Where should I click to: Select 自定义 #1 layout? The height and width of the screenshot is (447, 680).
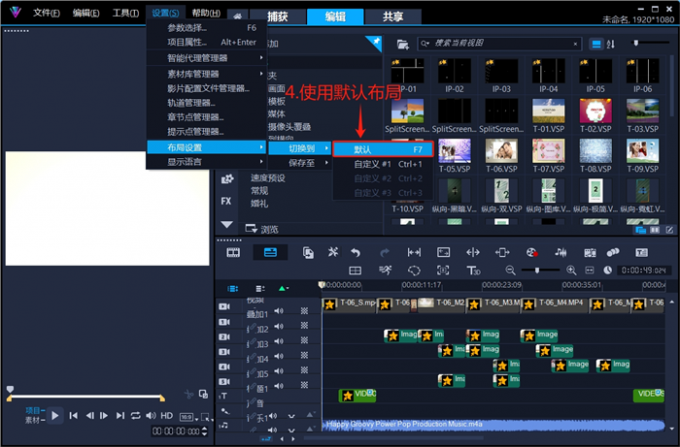(x=383, y=164)
